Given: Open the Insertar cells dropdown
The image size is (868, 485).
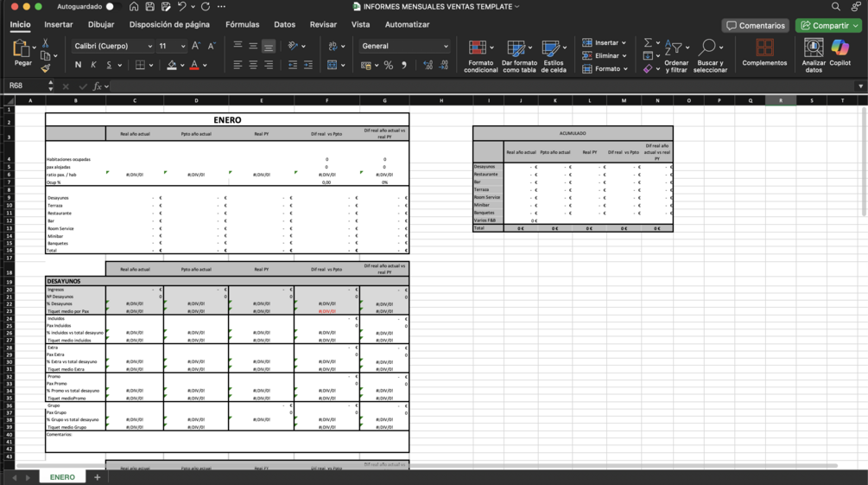Looking at the screenshot, I should [x=604, y=42].
